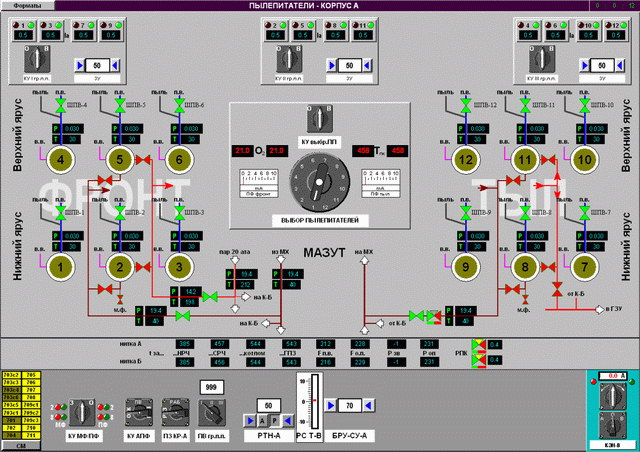Image resolution: width=640 pixels, height=452 pixels.
Task: Turn the large feeder selection dial
Action: tap(320, 183)
